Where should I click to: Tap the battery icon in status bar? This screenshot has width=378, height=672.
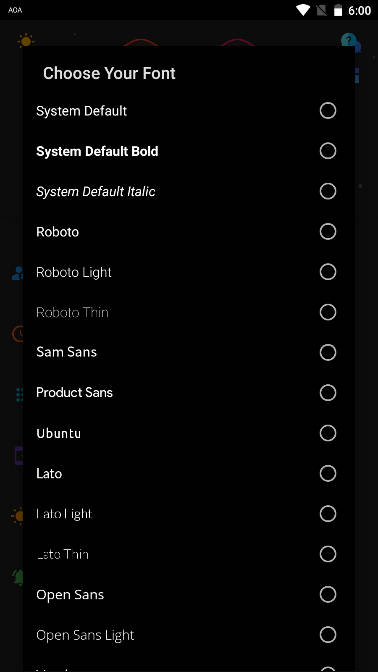point(338,10)
